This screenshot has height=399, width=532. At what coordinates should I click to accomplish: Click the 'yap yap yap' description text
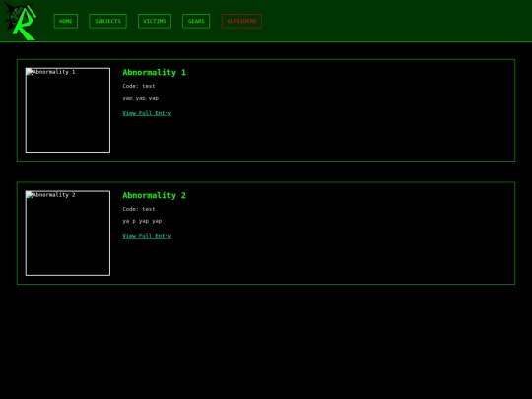click(141, 98)
